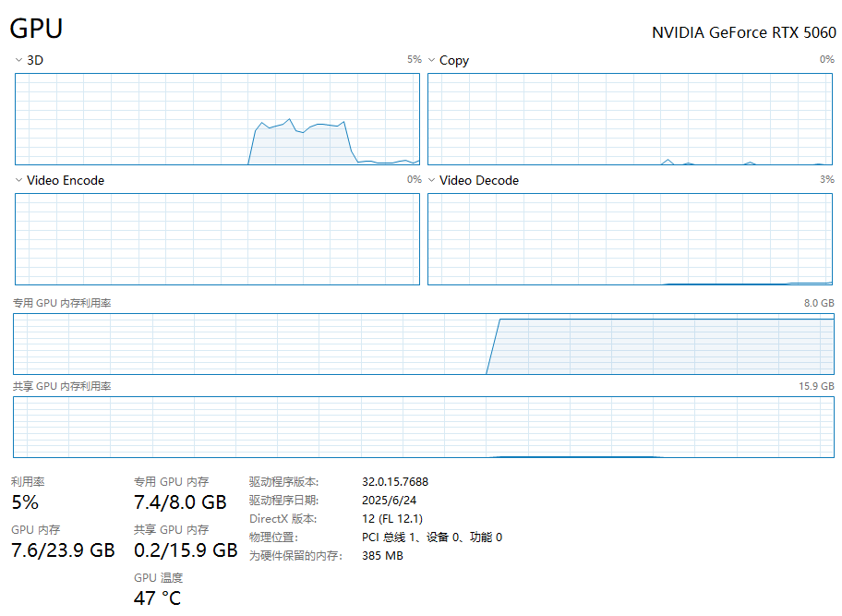This screenshot has width=842, height=616.
Task: Click the large GPU heading
Action: tap(36, 29)
